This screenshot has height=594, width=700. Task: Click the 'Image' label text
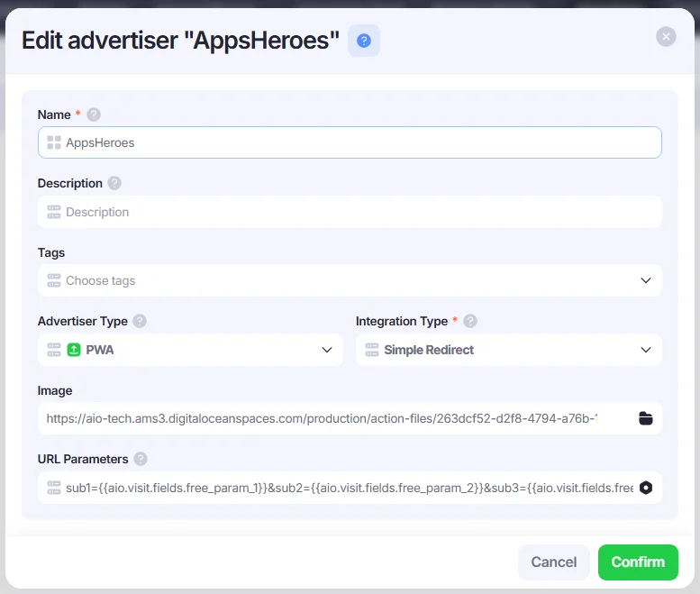[x=55, y=391]
